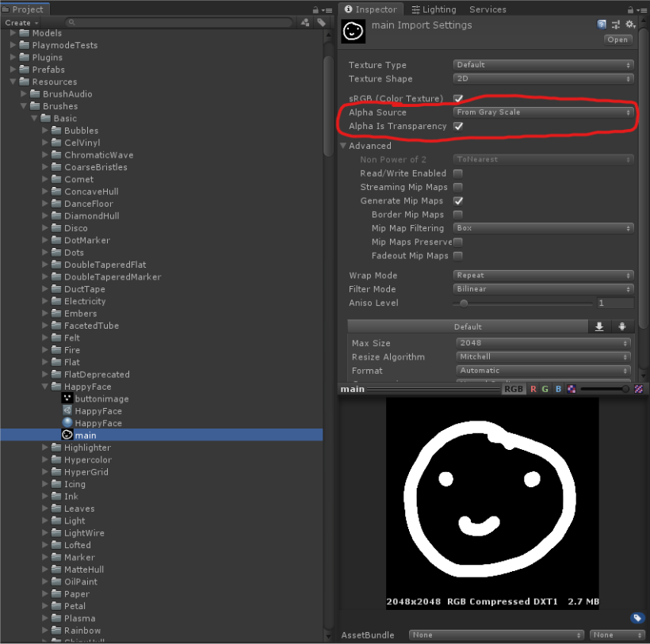Disable the sRGB (Color Texture) checkbox
This screenshot has height=644, width=650.
tap(458, 98)
